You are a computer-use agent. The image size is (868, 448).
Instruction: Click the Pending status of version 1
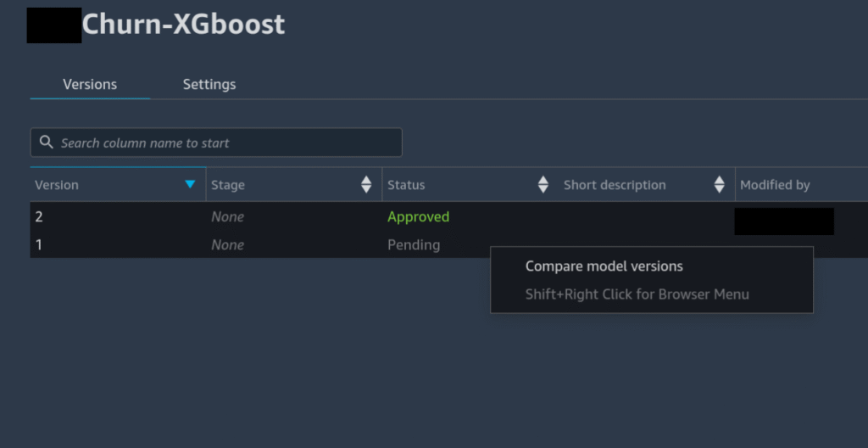coord(414,244)
